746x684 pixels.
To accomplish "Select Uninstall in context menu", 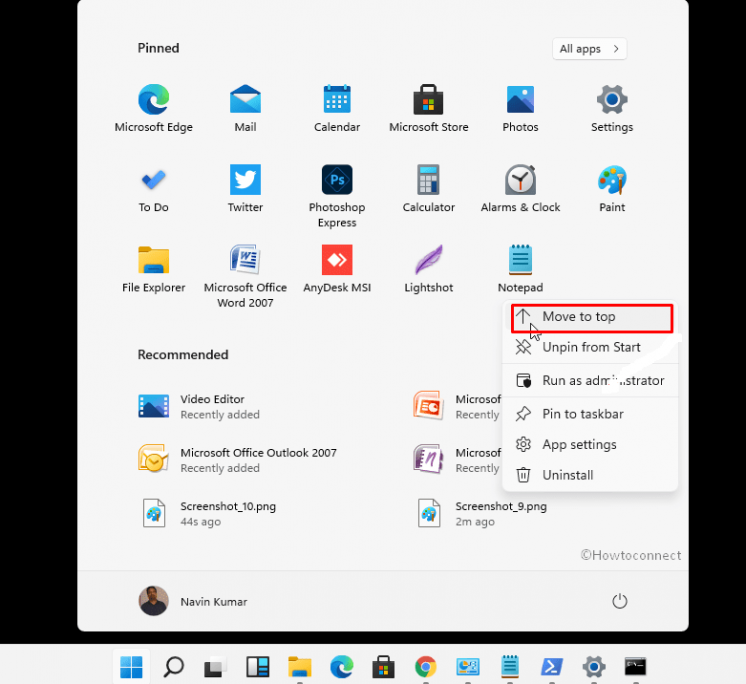I will [x=590, y=475].
